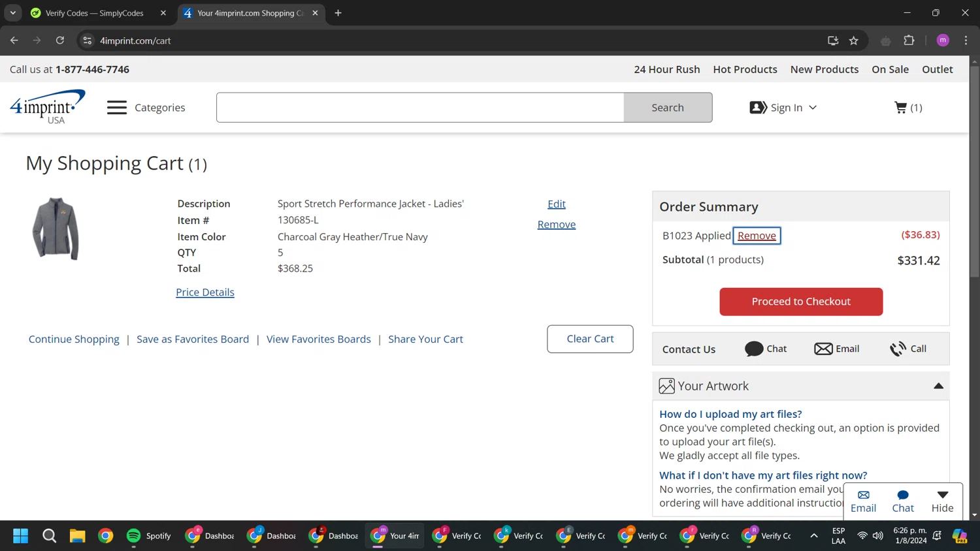View site information icon in address bar
Image resolution: width=980 pixels, height=551 pixels.
point(87,40)
